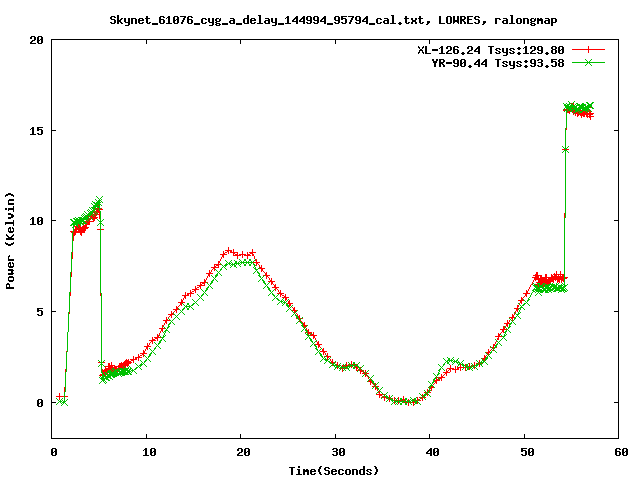Screen dimensions: 640x480
Task: Click the red legend line sample
Action: 588,50
